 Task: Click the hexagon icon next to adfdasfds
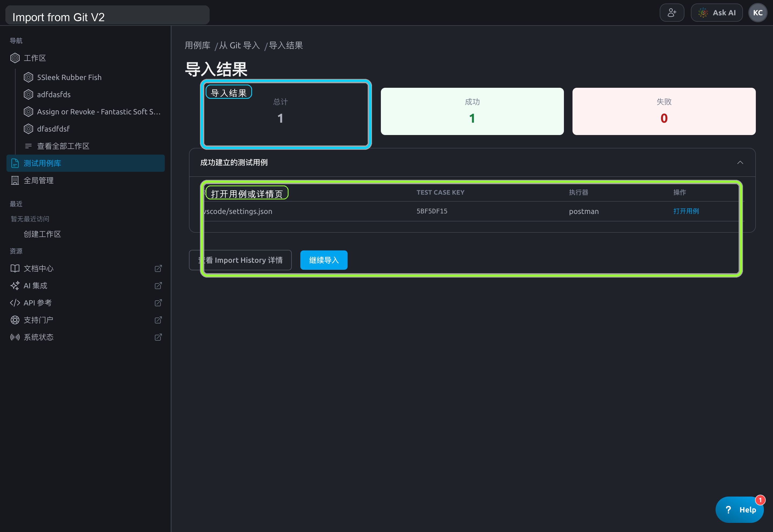coord(28,94)
